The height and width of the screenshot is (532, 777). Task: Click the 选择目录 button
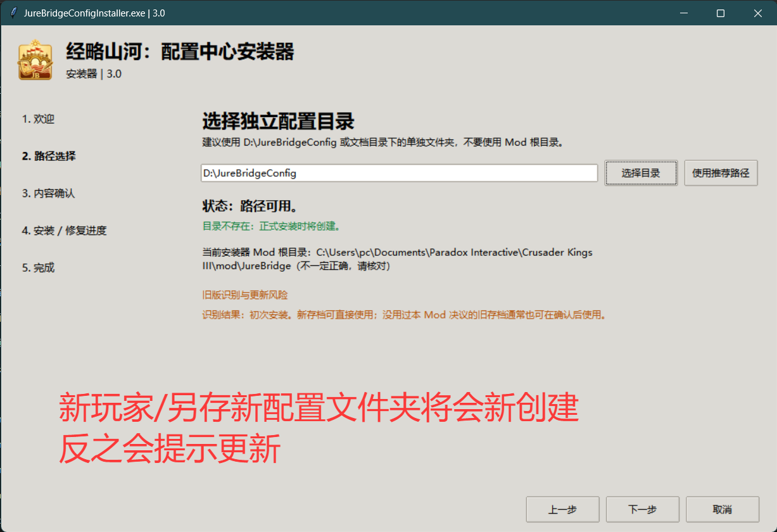(641, 173)
